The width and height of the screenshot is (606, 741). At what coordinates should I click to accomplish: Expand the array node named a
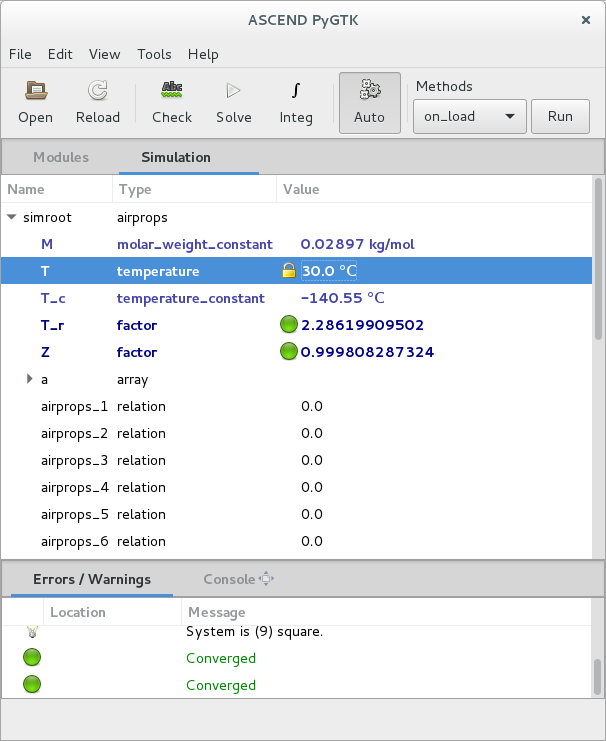pyautogui.click(x=30, y=379)
